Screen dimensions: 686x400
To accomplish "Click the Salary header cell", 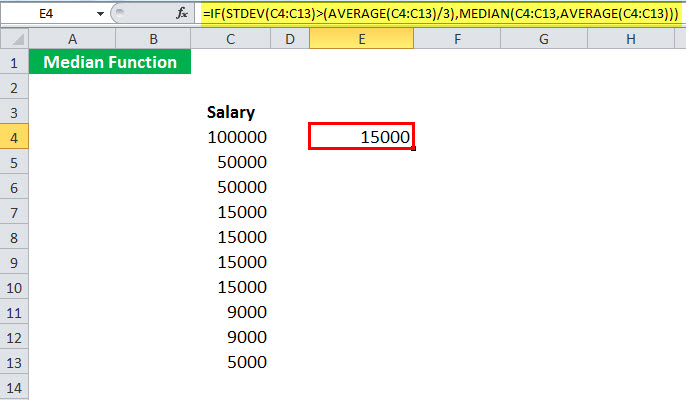I will (x=231, y=112).
